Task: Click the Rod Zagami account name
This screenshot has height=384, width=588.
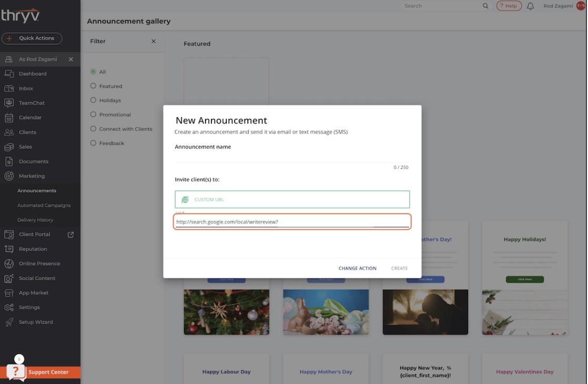Action: tap(558, 6)
